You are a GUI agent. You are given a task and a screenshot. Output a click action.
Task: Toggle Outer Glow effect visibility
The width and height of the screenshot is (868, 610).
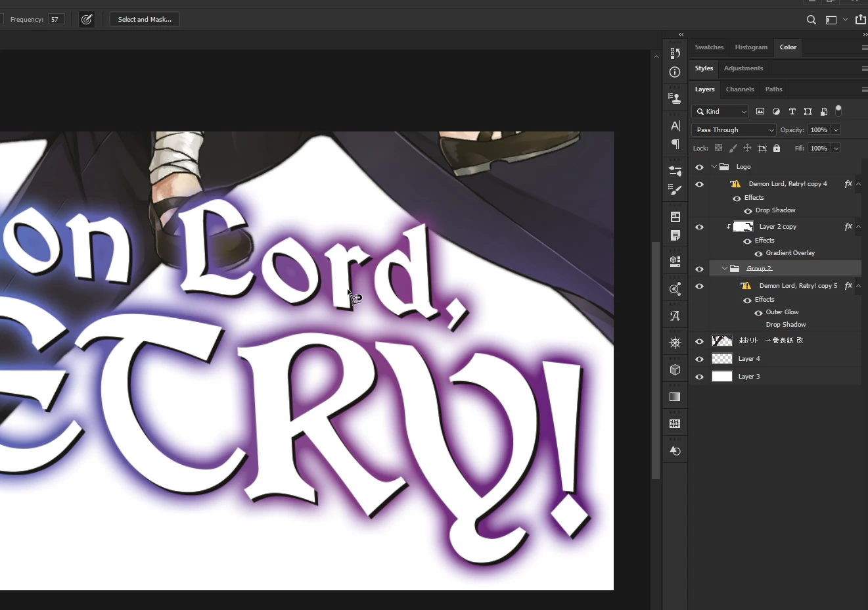point(758,313)
